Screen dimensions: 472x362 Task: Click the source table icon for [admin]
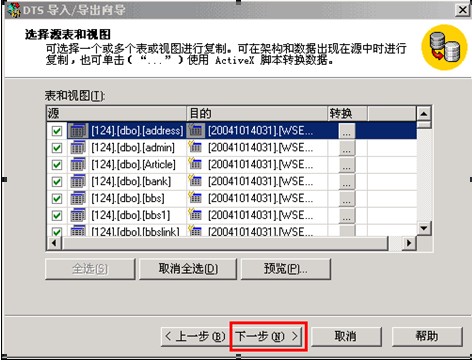[78, 147]
